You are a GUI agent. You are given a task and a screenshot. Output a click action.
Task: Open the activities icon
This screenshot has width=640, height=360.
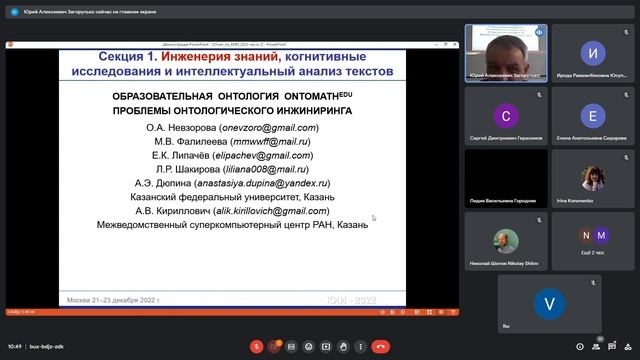(628, 347)
